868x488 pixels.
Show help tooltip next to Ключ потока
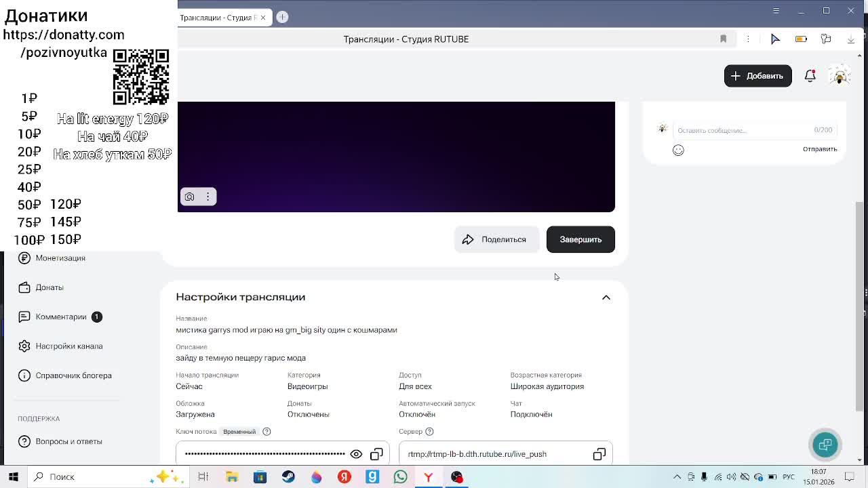(267, 432)
